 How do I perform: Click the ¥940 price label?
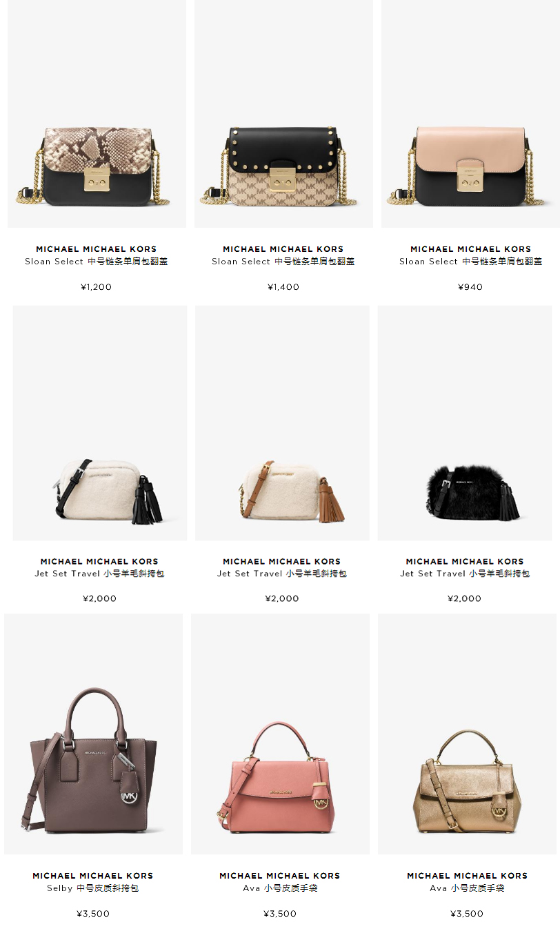click(470, 287)
